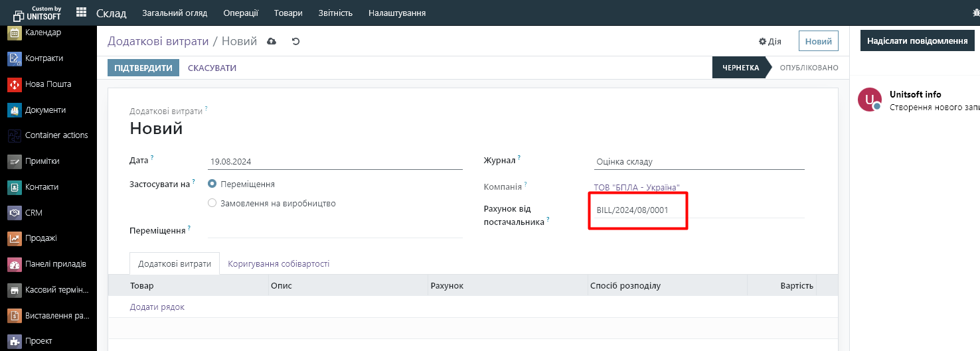This screenshot has height=351, width=980.
Task: Open the Переміщення selection field
Action: tap(335, 230)
